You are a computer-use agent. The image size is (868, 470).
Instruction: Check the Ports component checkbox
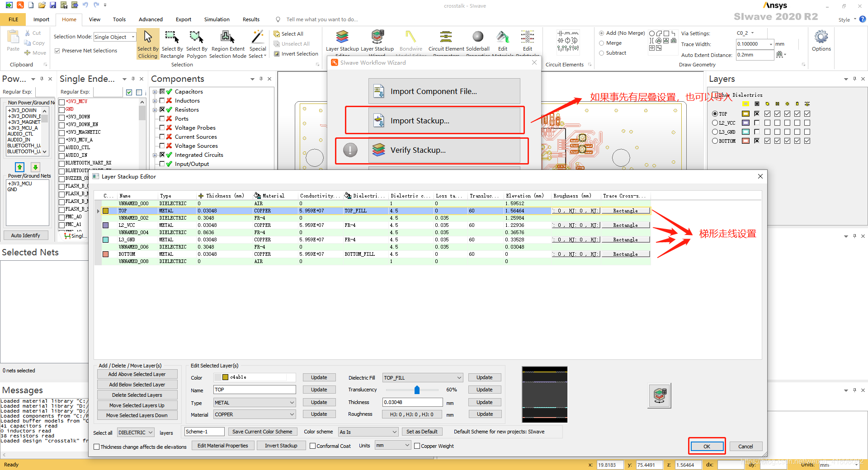tap(162, 119)
